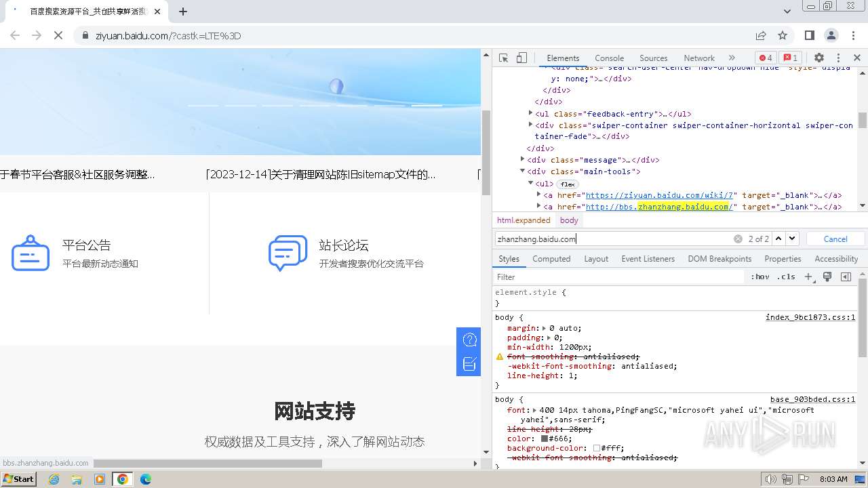Open the Properties pane tab

783,259
